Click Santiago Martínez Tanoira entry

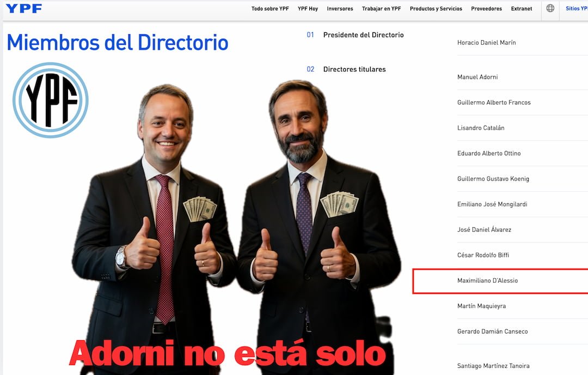[493, 366]
